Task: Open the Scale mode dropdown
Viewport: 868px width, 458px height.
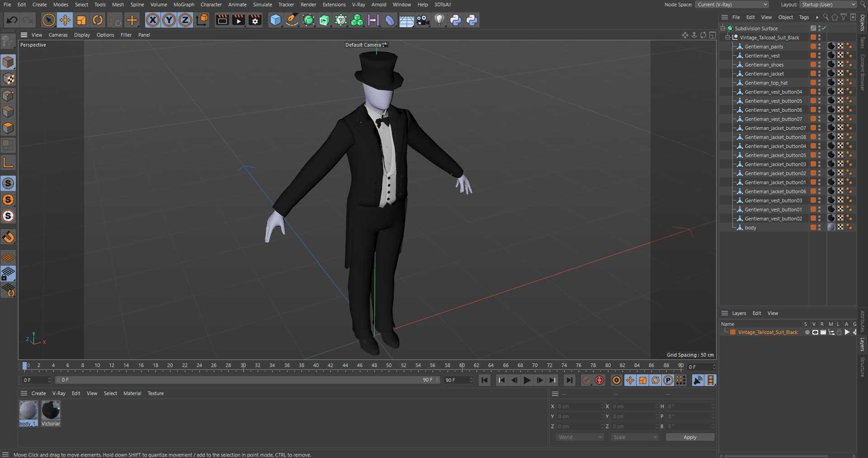Action: 634,437
